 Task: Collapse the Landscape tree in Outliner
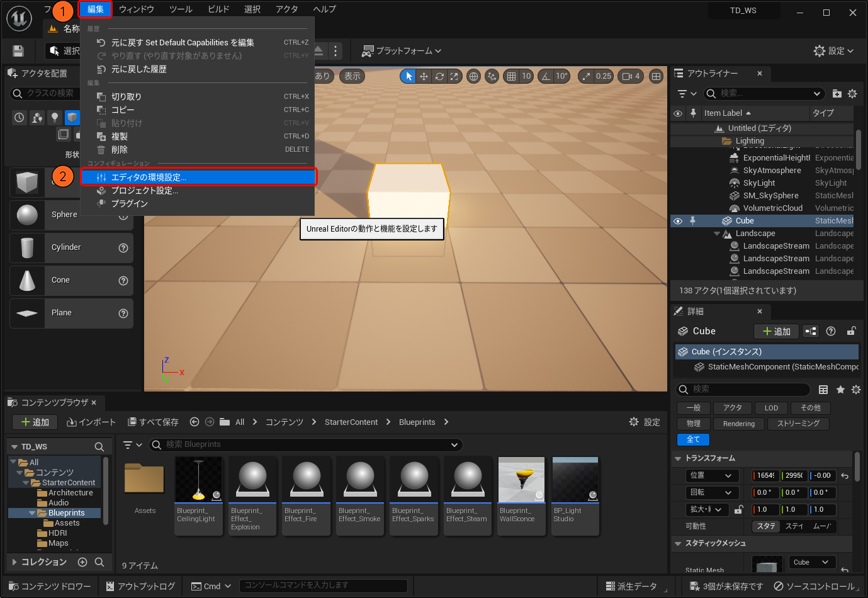tap(717, 234)
